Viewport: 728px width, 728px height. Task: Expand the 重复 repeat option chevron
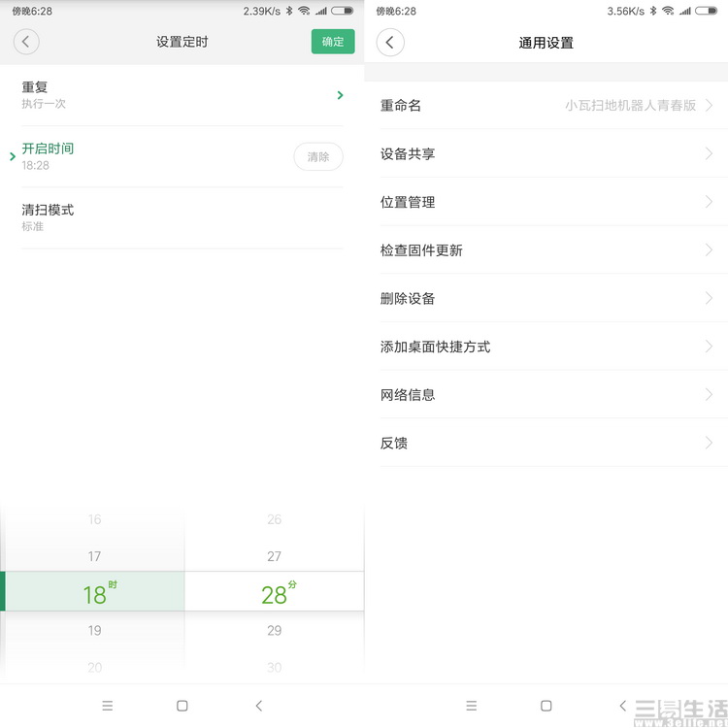coord(340,95)
